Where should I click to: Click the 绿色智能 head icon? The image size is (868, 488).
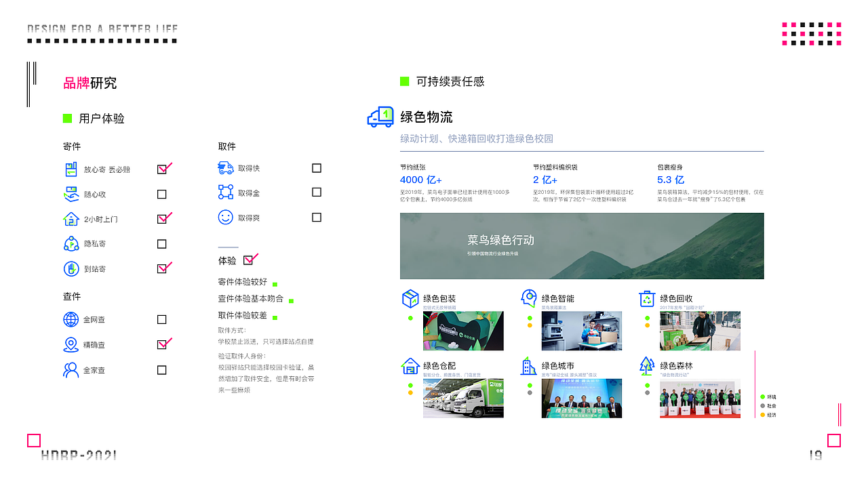(529, 298)
